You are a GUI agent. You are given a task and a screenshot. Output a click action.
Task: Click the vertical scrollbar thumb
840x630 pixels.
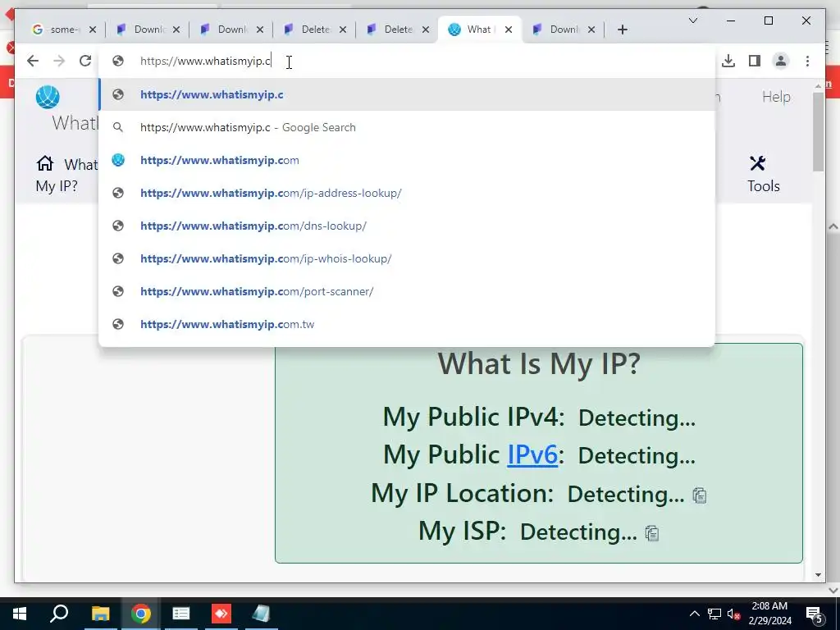(x=818, y=132)
